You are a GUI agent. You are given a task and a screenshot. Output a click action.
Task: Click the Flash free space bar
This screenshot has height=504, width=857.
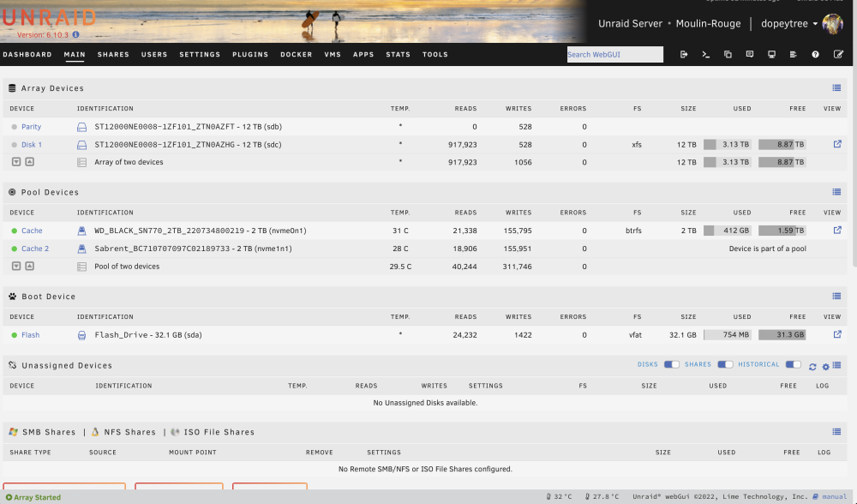click(x=782, y=334)
